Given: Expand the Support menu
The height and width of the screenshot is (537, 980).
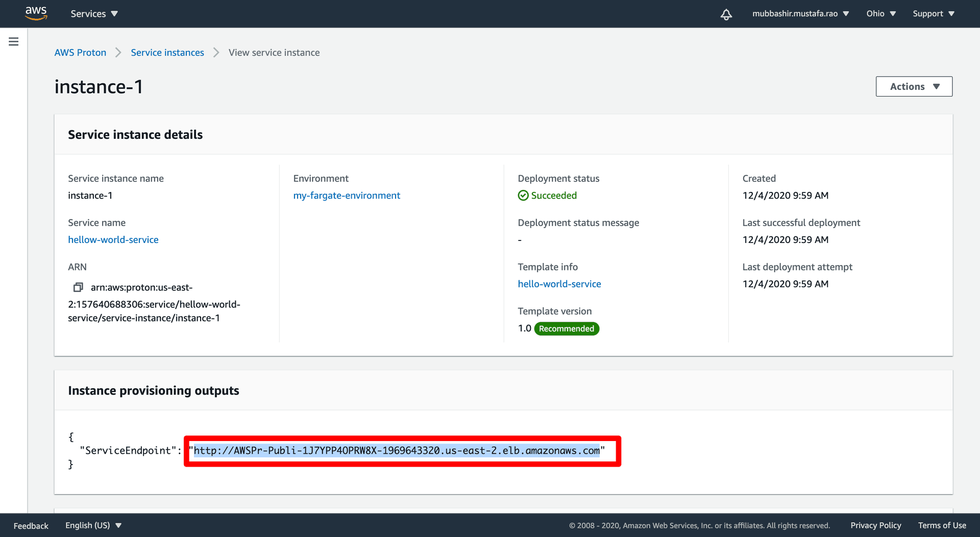Looking at the screenshot, I should click(934, 14).
